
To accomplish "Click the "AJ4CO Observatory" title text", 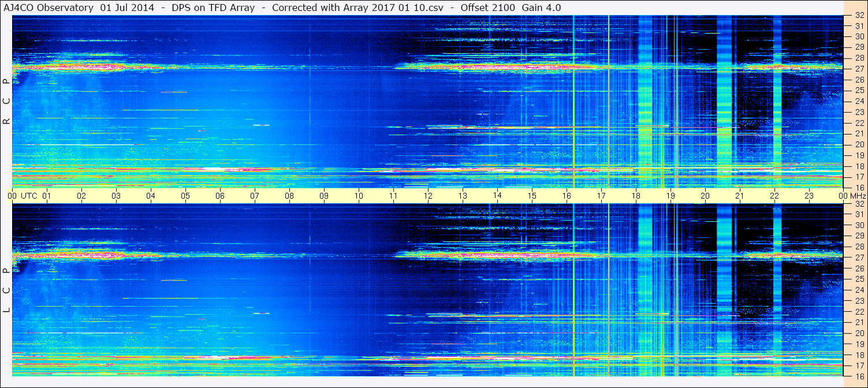I will tap(47, 8).
